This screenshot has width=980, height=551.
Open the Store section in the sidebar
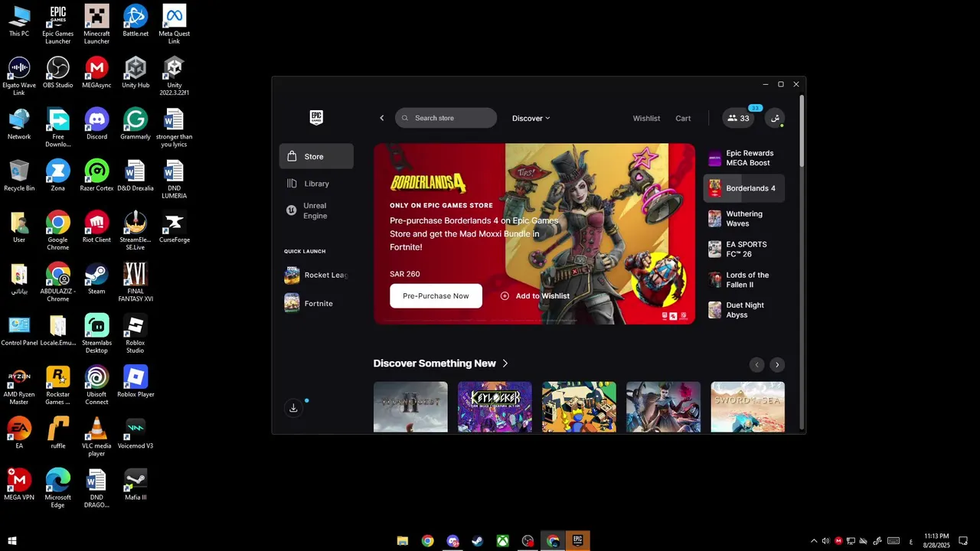click(x=316, y=156)
